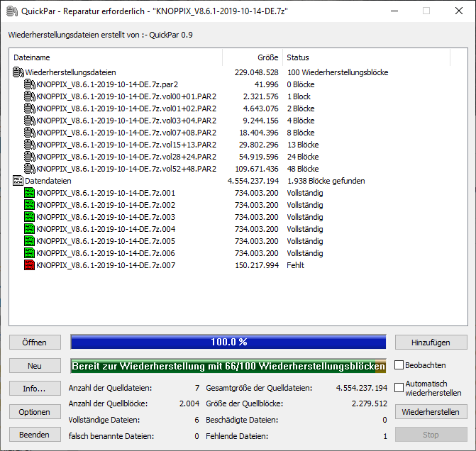Open Optionen settings
476x451 pixels.
[35, 412]
